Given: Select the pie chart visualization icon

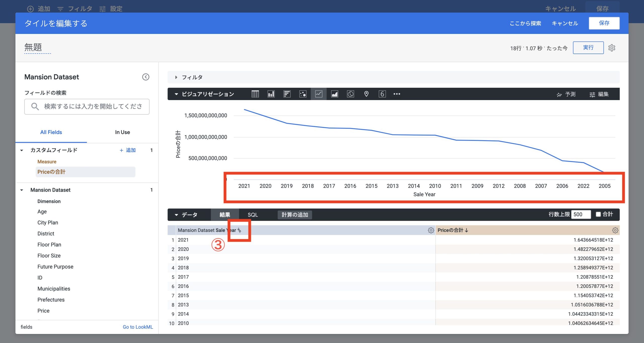Looking at the screenshot, I should [x=350, y=94].
